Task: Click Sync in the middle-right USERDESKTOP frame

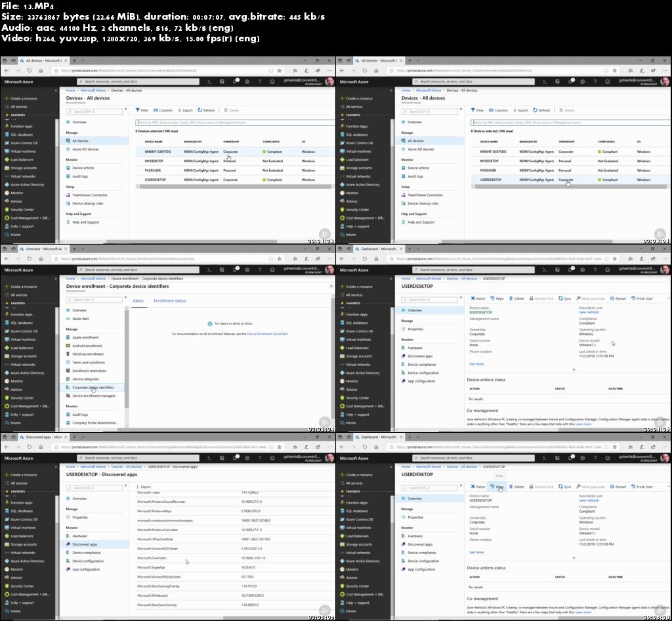Action: coord(565,298)
